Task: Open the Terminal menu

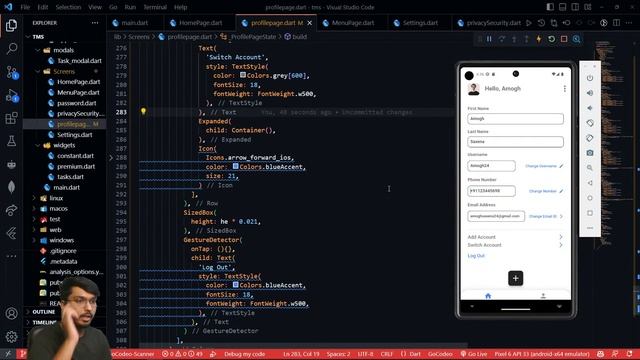Action: pyautogui.click(x=155, y=7)
